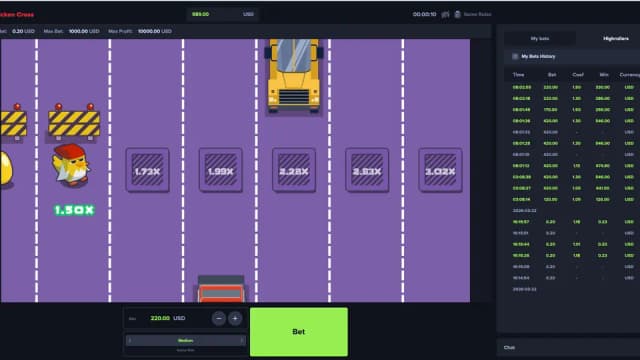Open the Medium risk level selector
The height and width of the screenshot is (360, 640).
click(x=186, y=340)
